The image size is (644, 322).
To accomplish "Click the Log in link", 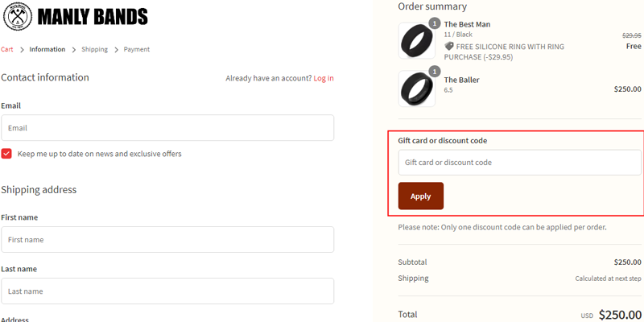I will point(324,78).
